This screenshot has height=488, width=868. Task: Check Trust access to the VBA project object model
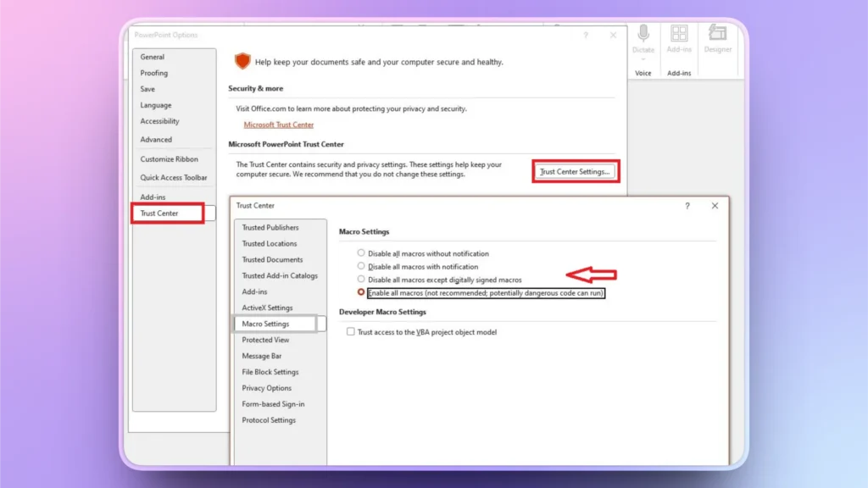[x=353, y=332]
